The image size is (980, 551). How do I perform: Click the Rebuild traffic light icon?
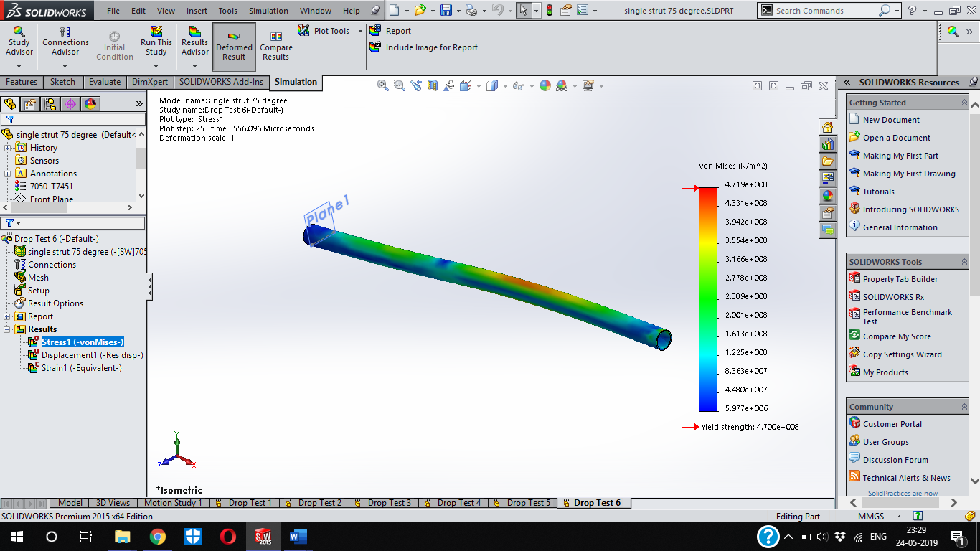point(549,11)
